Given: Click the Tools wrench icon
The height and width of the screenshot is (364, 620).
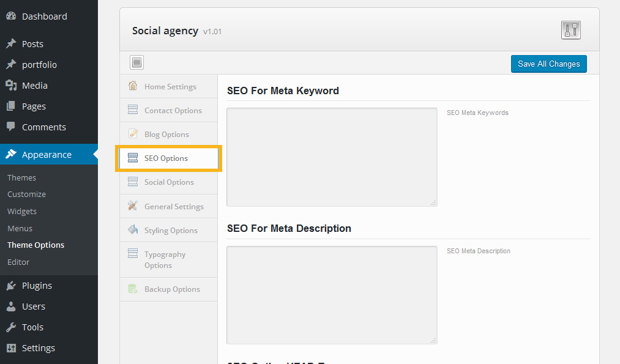Looking at the screenshot, I should 11,327.
